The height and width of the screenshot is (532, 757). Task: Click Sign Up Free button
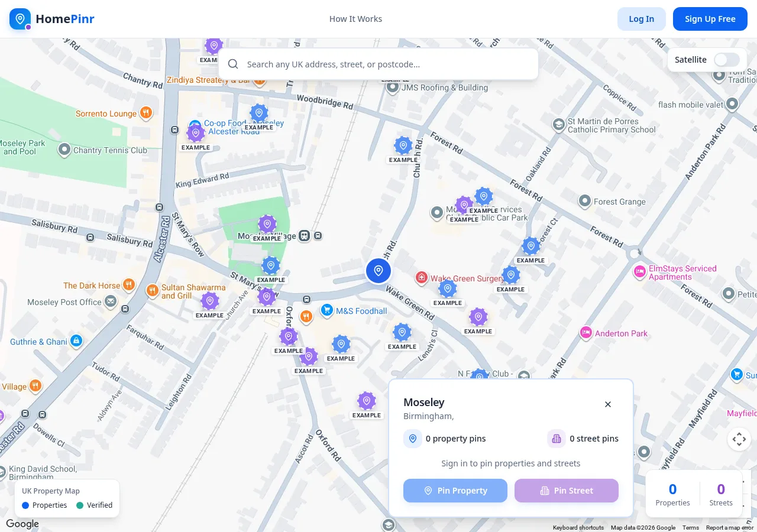pyautogui.click(x=710, y=19)
